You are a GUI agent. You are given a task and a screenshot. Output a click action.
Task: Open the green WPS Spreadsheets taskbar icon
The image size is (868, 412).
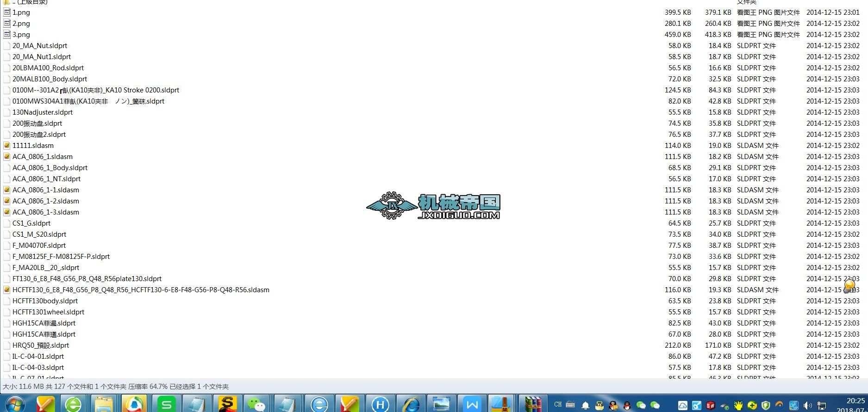(x=166, y=404)
